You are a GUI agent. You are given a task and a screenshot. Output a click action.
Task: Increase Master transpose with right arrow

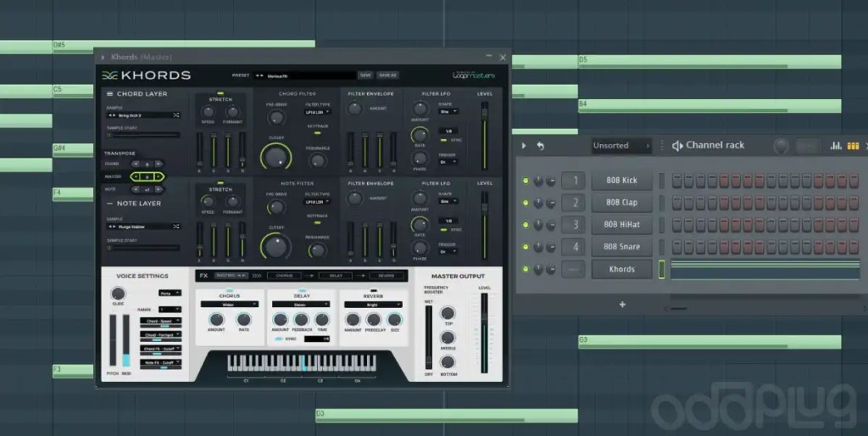159,176
